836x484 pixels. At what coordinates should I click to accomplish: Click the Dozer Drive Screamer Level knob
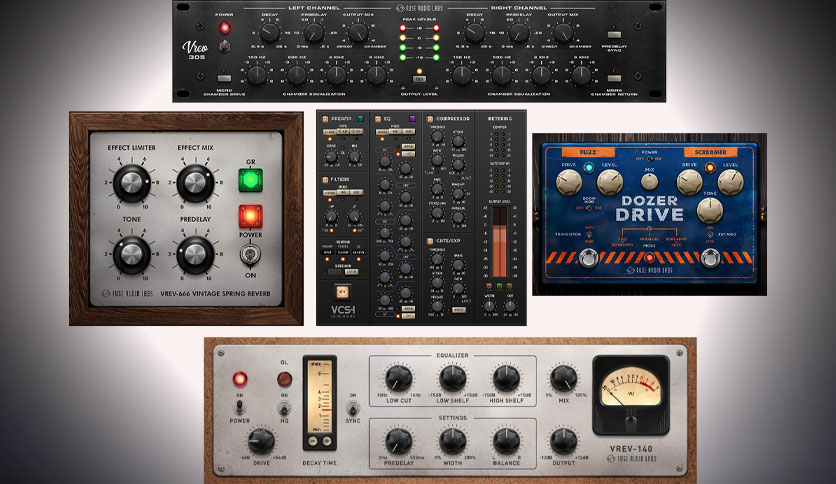pos(730,182)
